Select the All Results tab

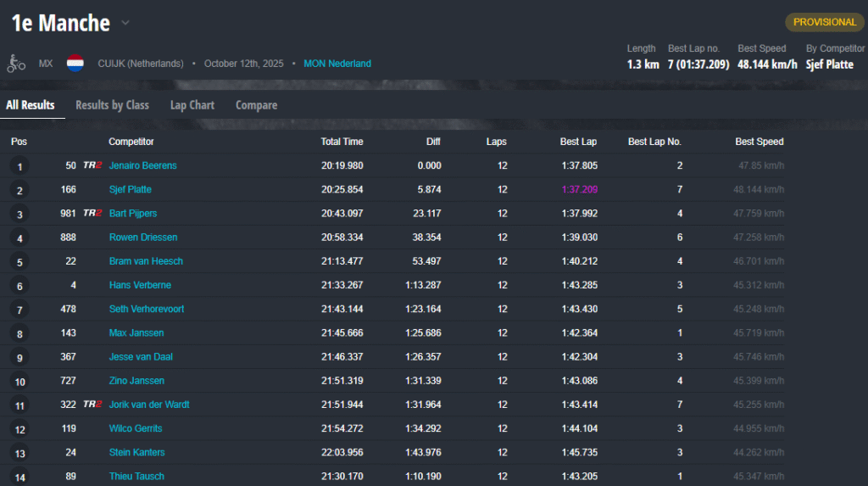tap(31, 105)
